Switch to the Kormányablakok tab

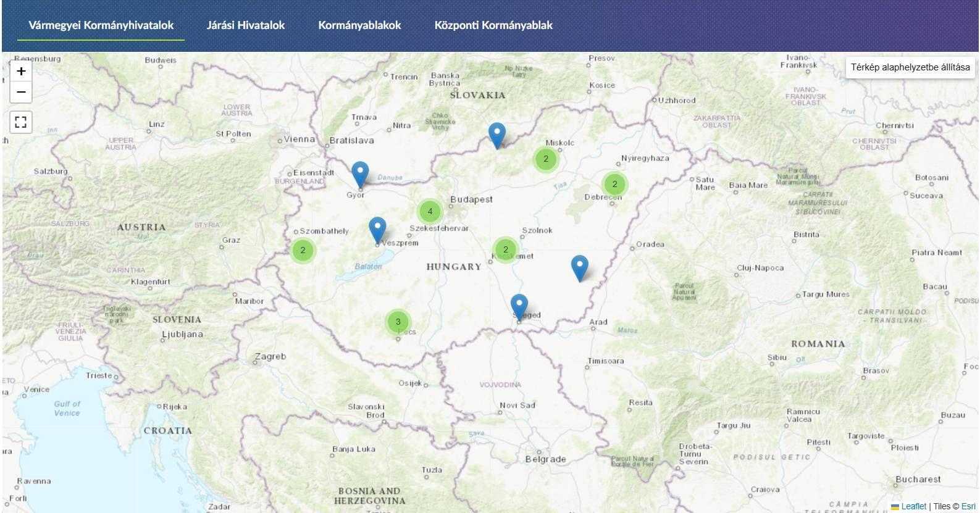359,25
